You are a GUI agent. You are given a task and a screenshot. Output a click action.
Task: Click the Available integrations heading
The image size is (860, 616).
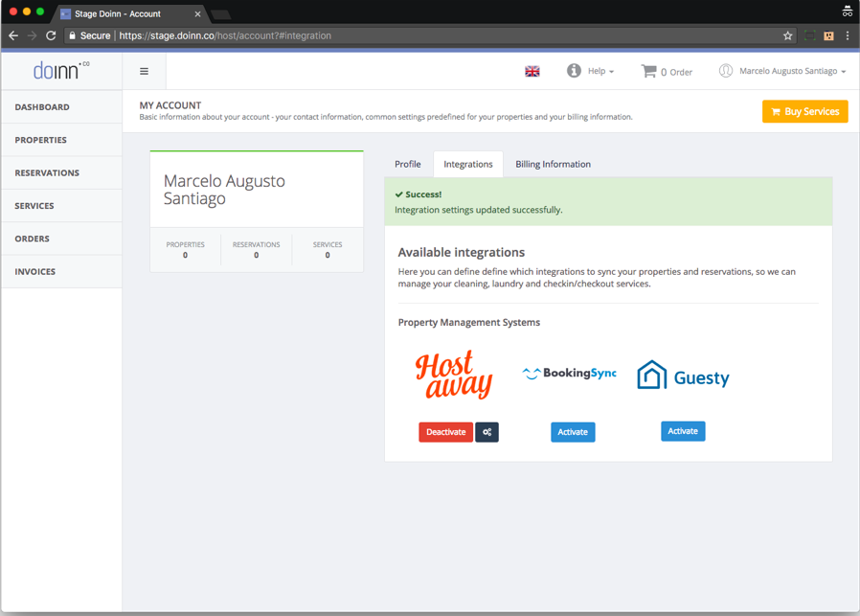click(x=462, y=252)
